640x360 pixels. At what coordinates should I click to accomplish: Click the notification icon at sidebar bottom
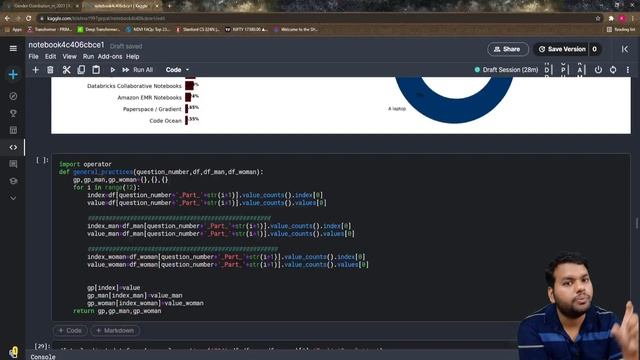point(13,352)
